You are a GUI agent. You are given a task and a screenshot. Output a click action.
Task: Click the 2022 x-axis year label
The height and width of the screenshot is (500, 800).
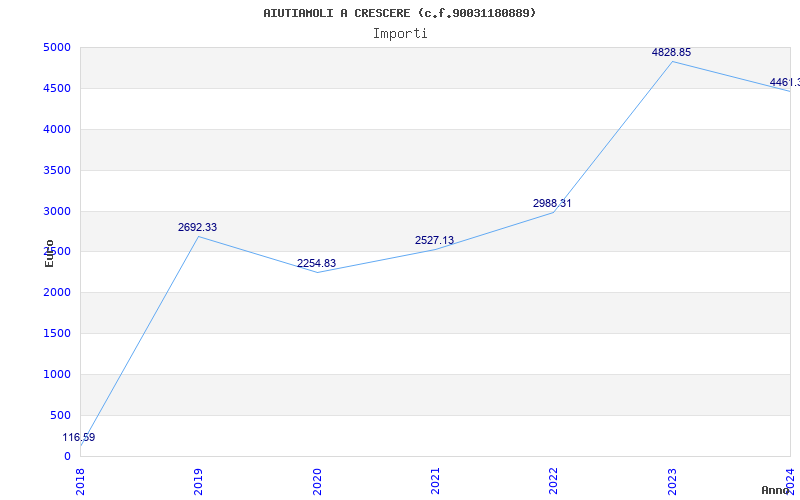pos(554,481)
